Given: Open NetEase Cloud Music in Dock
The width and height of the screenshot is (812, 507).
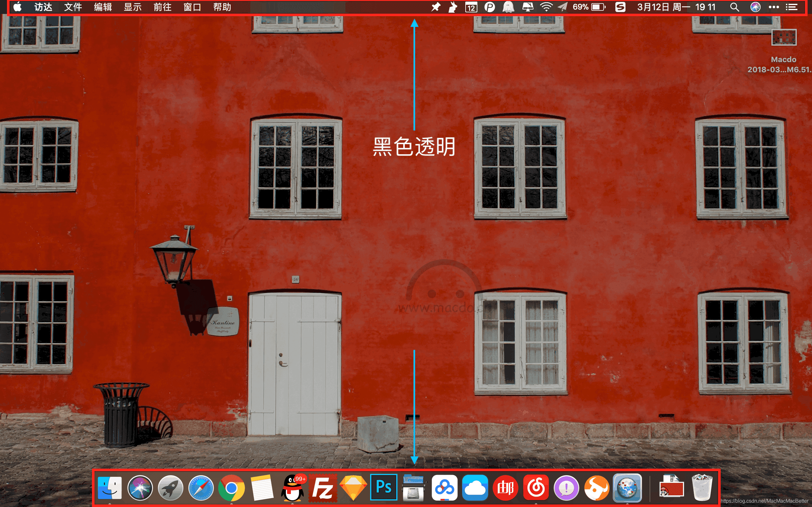Looking at the screenshot, I should pos(536,487).
